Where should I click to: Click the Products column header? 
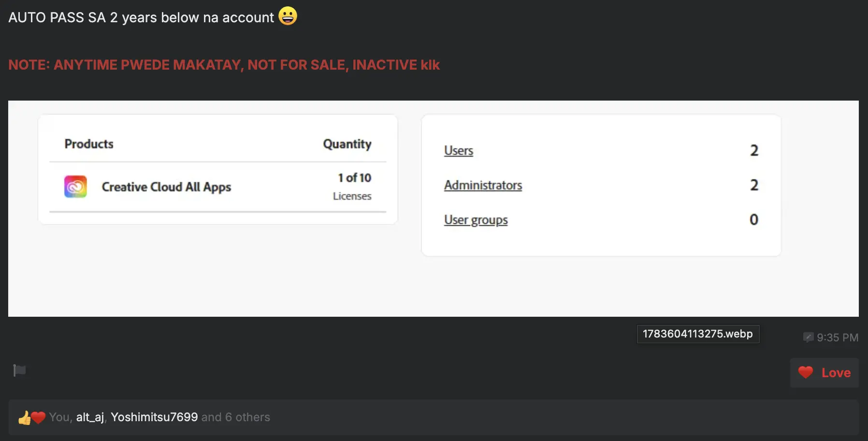point(89,144)
